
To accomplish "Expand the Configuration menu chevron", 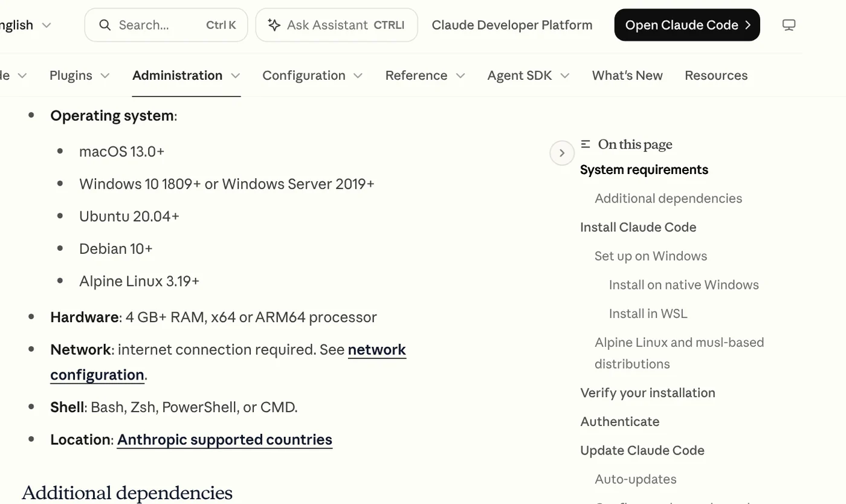I will click(x=358, y=76).
